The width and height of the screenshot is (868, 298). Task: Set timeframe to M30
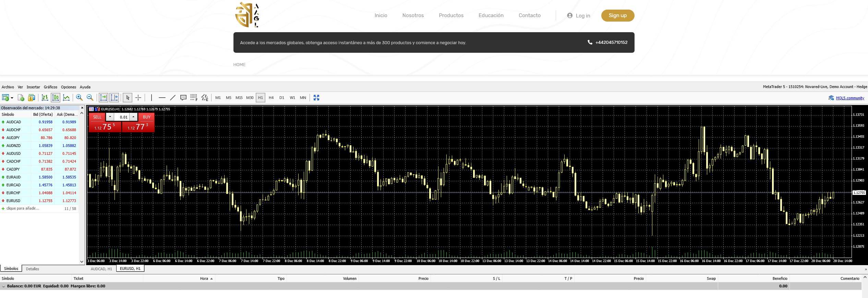(x=250, y=98)
